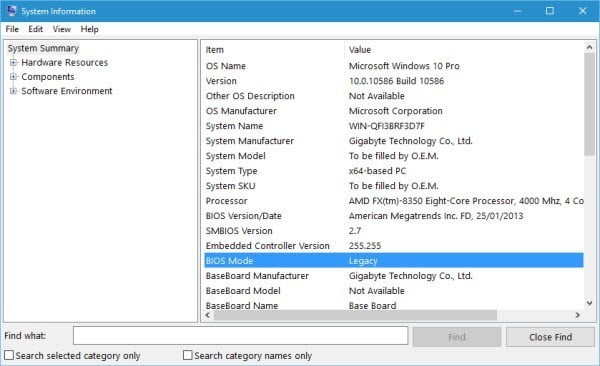
Task: Click the value 10.0.10586 Build 10586
Action: point(396,81)
